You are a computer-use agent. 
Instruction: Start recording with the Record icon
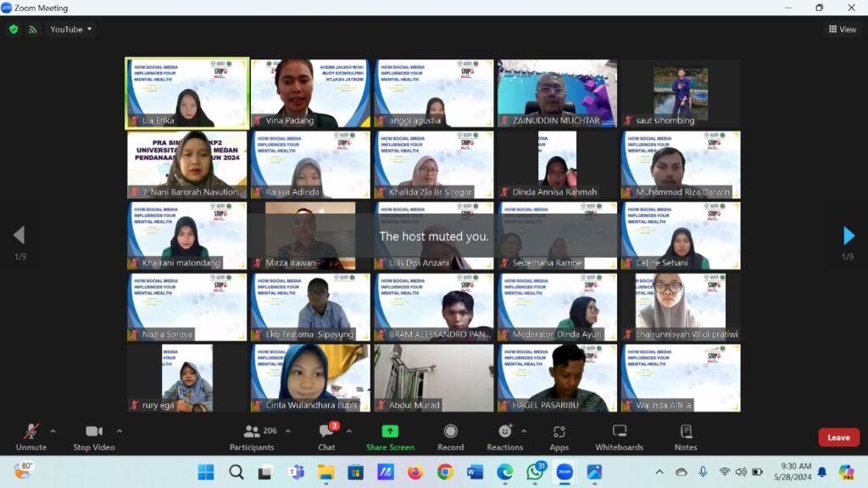(450, 431)
